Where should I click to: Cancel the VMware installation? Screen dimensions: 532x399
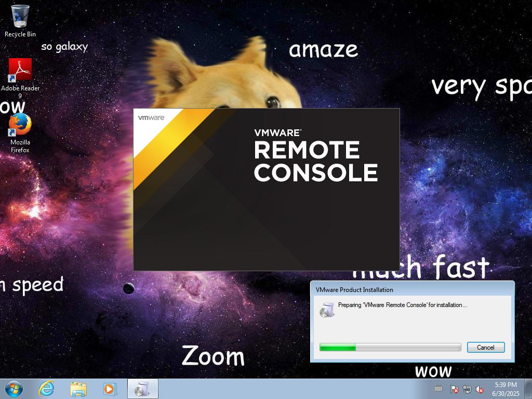point(485,347)
